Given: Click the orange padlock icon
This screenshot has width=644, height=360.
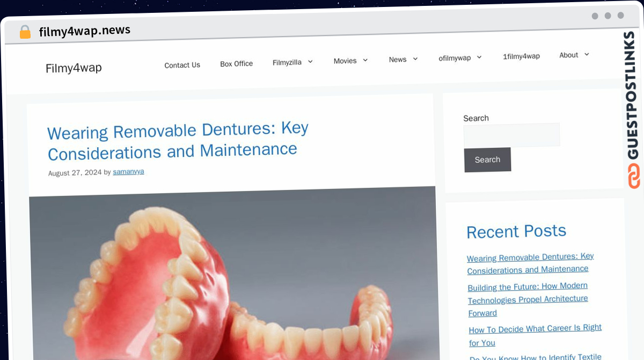Looking at the screenshot, I should pos(25,32).
